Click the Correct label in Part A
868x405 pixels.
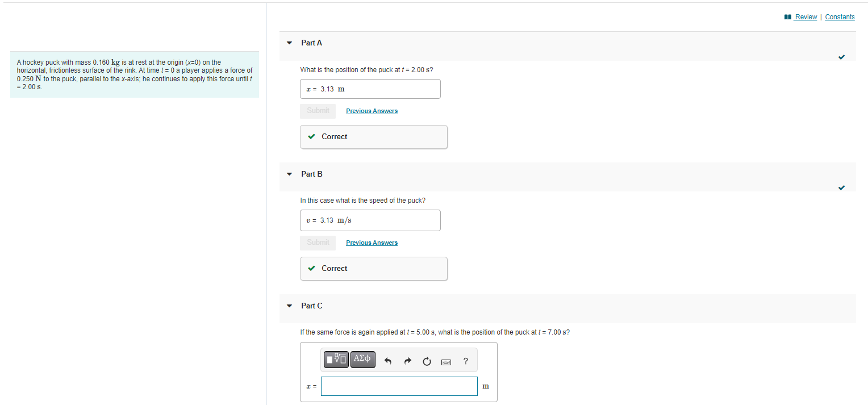click(334, 136)
